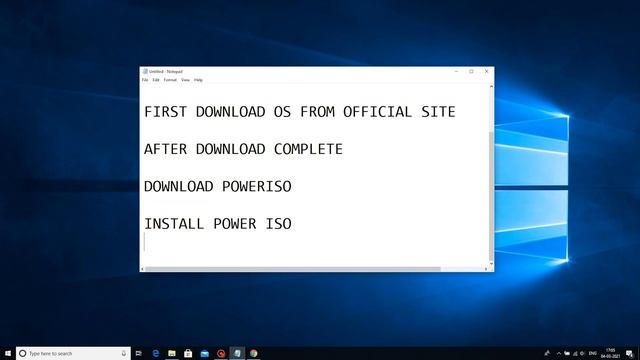Image resolution: width=640 pixels, height=360 pixels.
Task: Click the red circular app icon on taskbar
Action: 221,353
